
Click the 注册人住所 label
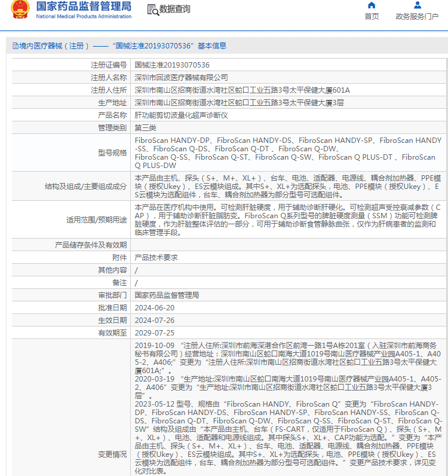(109, 90)
